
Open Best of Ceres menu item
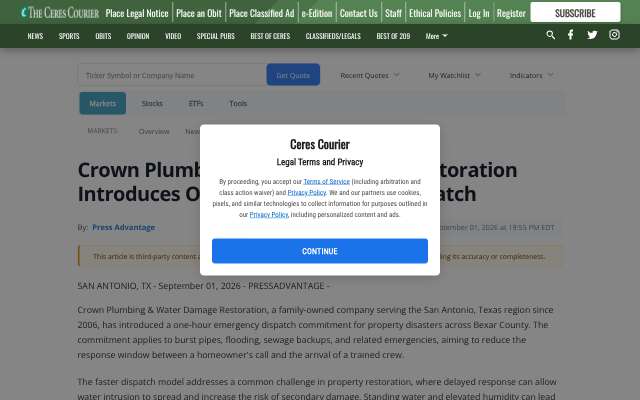coord(270,36)
